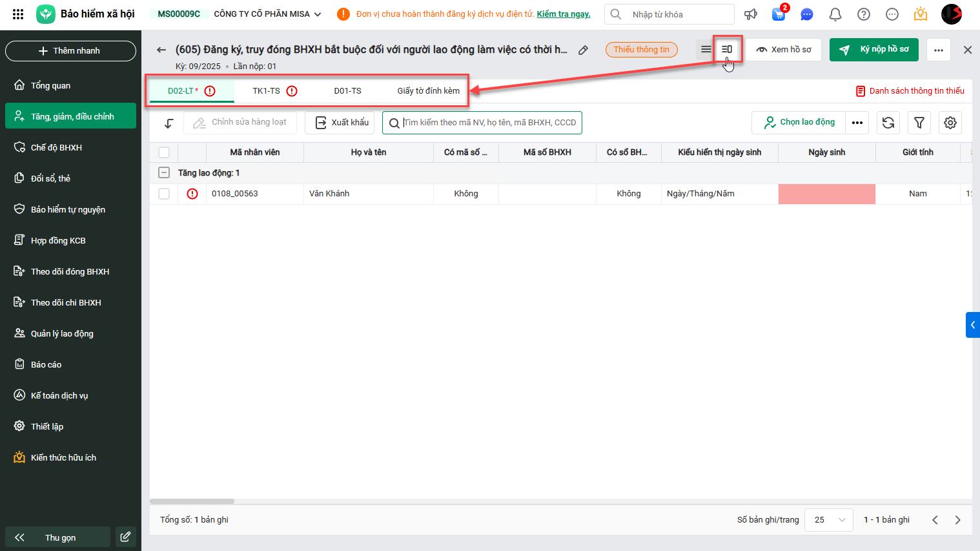Click the Chỉnh sửa hàng loạt button
980x551 pixels.
pyautogui.click(x=240, y=123)
